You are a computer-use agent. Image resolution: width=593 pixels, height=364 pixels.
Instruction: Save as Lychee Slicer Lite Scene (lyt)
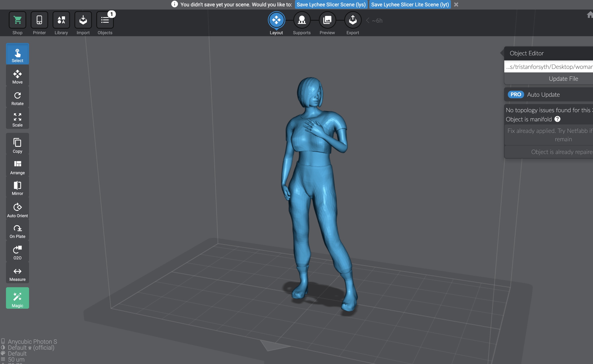(x=410, y=5)
